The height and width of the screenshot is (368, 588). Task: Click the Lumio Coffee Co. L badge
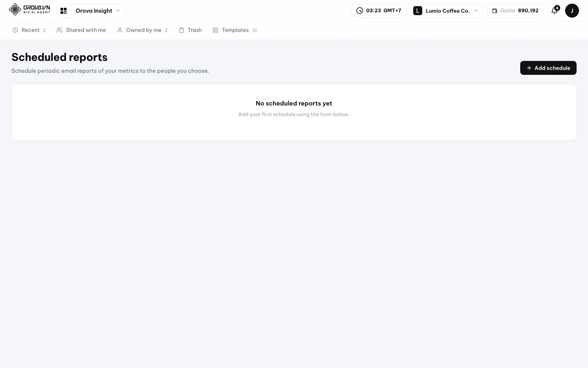click(417, 11)
